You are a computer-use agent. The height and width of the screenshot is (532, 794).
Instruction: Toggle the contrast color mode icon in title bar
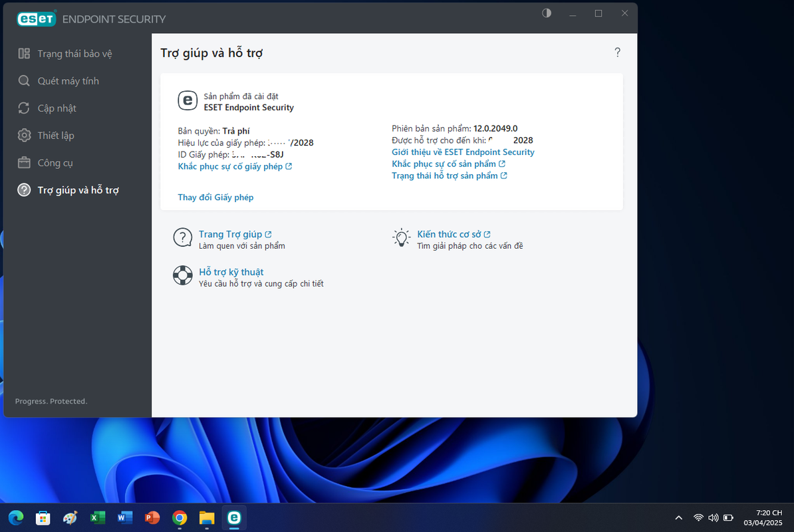point(547,13)
